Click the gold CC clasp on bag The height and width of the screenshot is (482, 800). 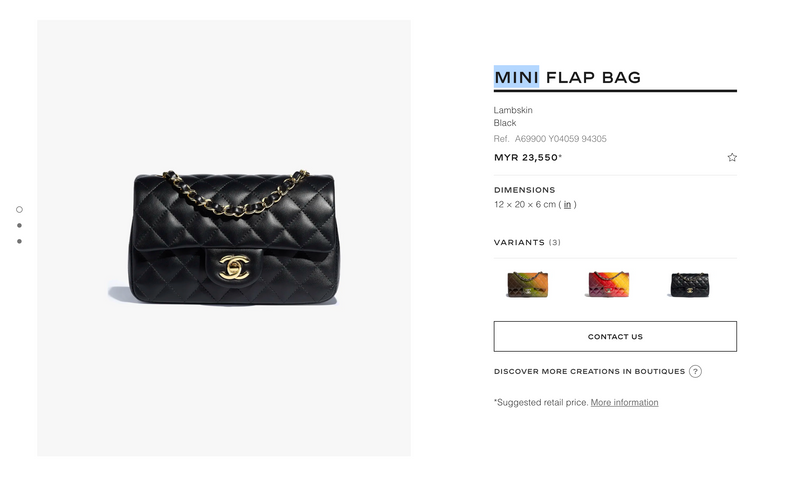coord(234,267)
